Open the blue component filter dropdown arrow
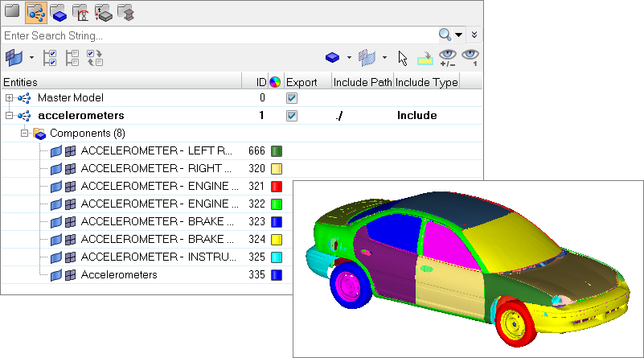Image resolution: width=644 pixels, height=358 pixels. [x=348, y=58]
